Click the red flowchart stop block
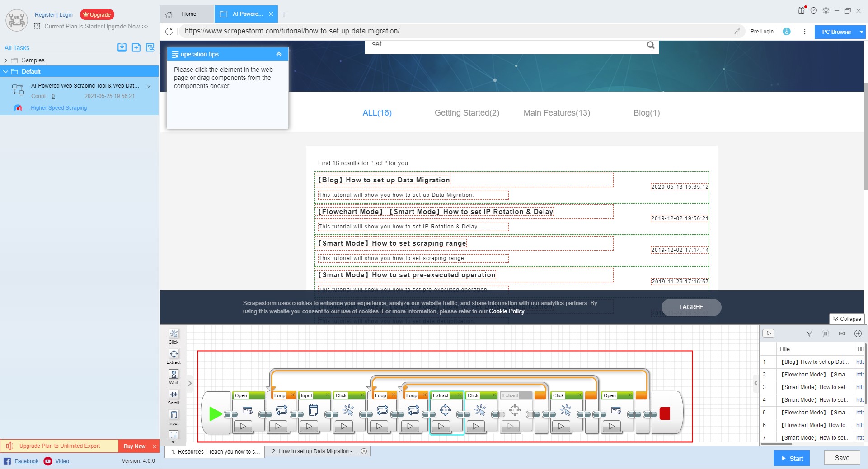868x469 pixels. click(665, 413)
